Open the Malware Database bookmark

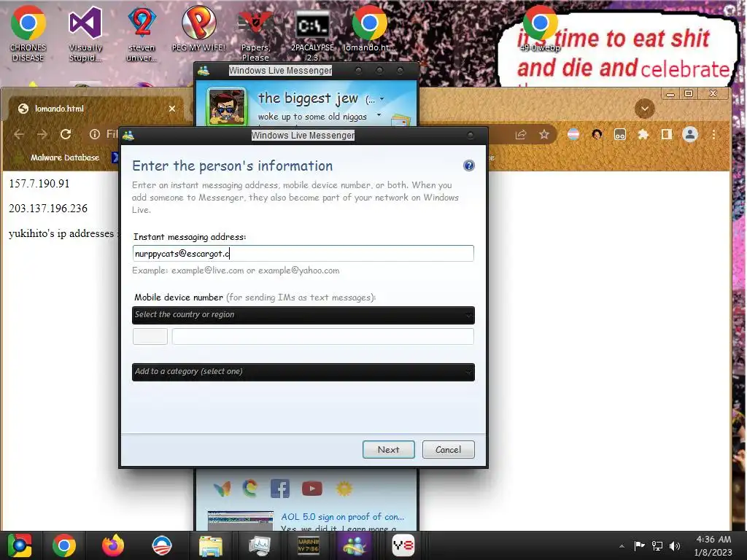(x=57, y=157)
